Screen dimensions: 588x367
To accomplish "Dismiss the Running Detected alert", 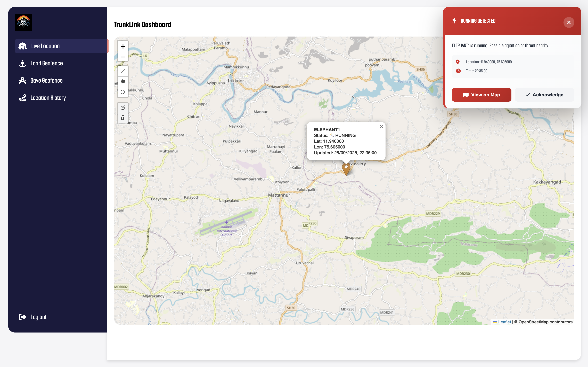I will [569, 23].
